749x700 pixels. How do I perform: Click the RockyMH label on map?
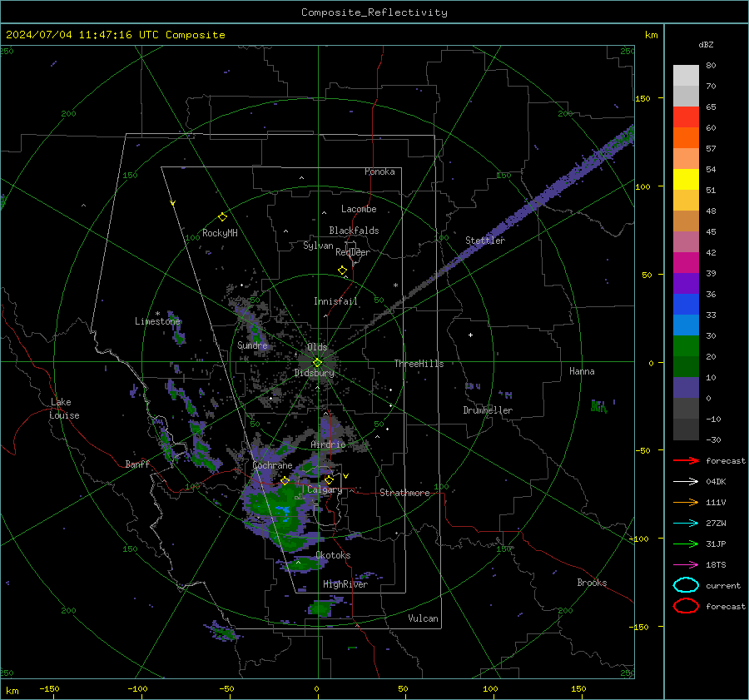[220, 233]
